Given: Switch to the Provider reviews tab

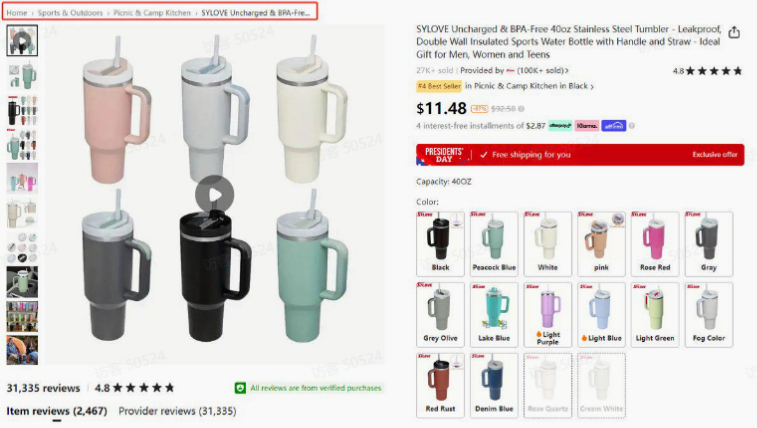Looking at the screenshot, I should pos(177,411).
